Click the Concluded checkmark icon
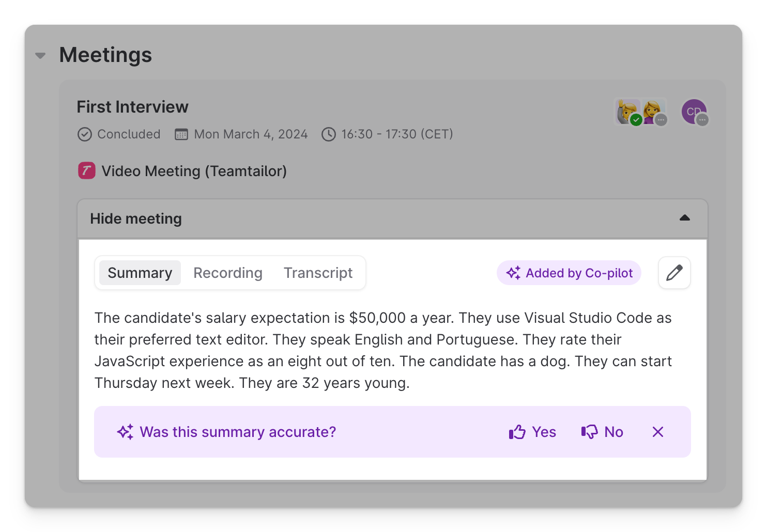Viewport: 767px width, 532px height. pyautogui.click(x=85, y=134)
